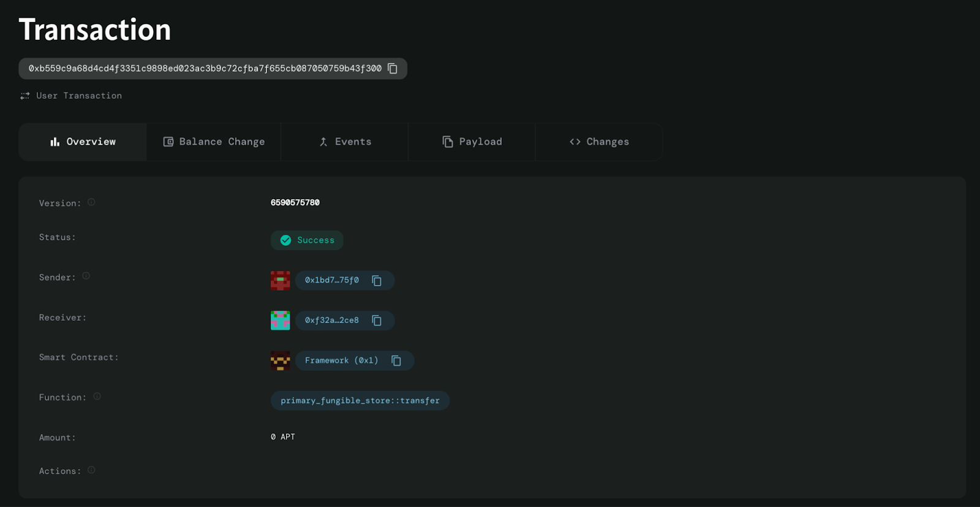Switch to the Changes tab
This screenshot has height=507, width=980.
(599, 142)
